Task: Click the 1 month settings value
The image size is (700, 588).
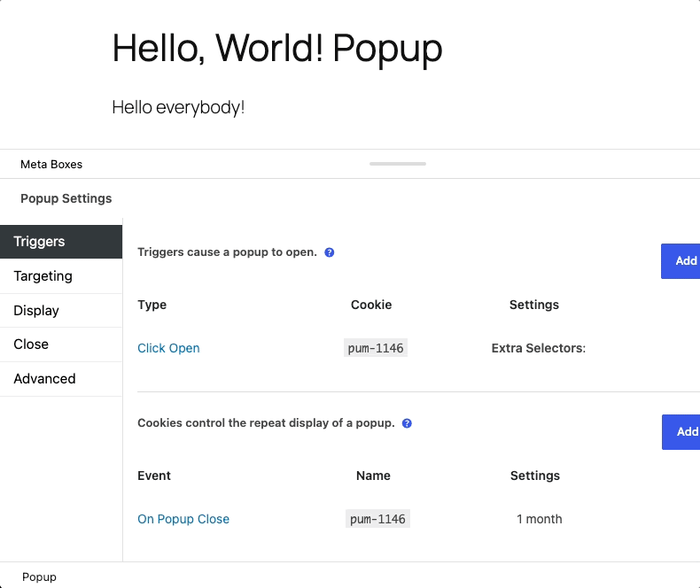Action: (540, 519)
